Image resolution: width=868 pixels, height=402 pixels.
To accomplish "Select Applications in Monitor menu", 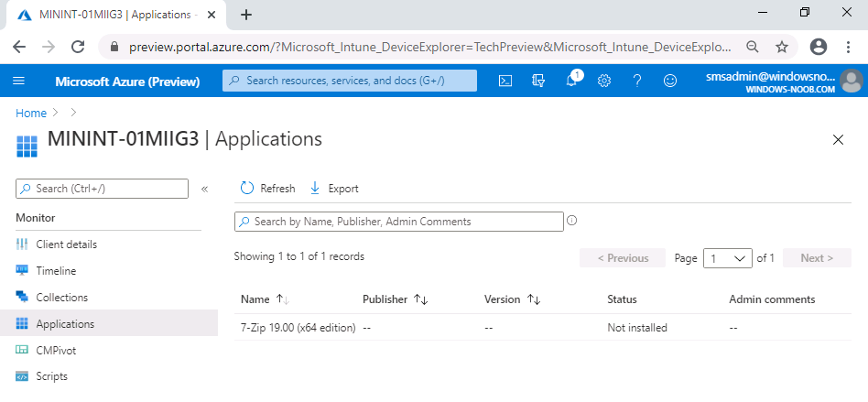I will (108, 323).
